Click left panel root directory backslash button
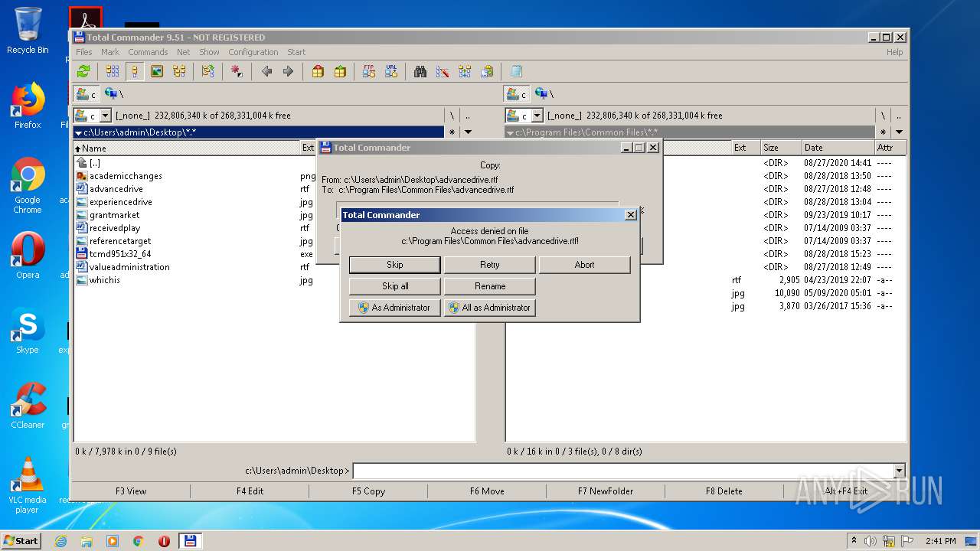980x551 pixels. point(452,116)
